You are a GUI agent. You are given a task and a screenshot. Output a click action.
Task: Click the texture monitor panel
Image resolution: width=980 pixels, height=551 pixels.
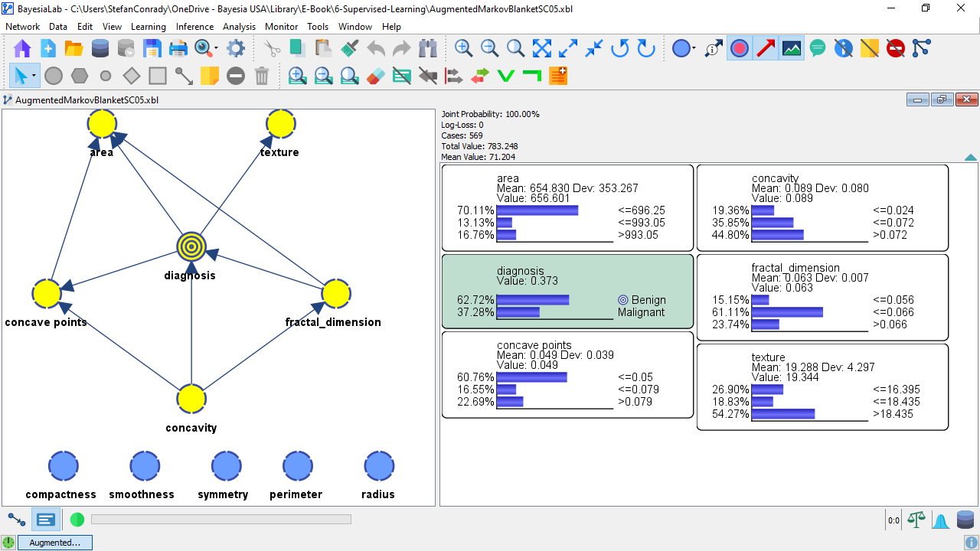(x=822, y=387)
